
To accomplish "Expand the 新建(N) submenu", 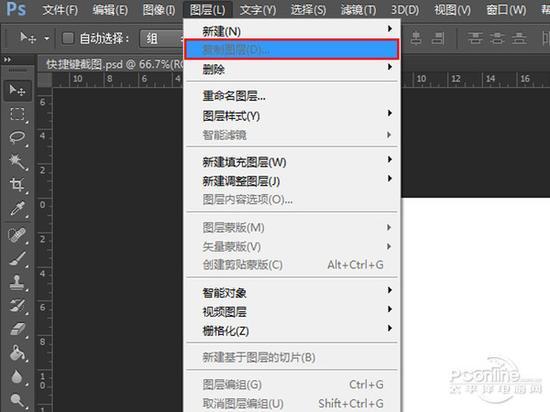I will point(292,31).
